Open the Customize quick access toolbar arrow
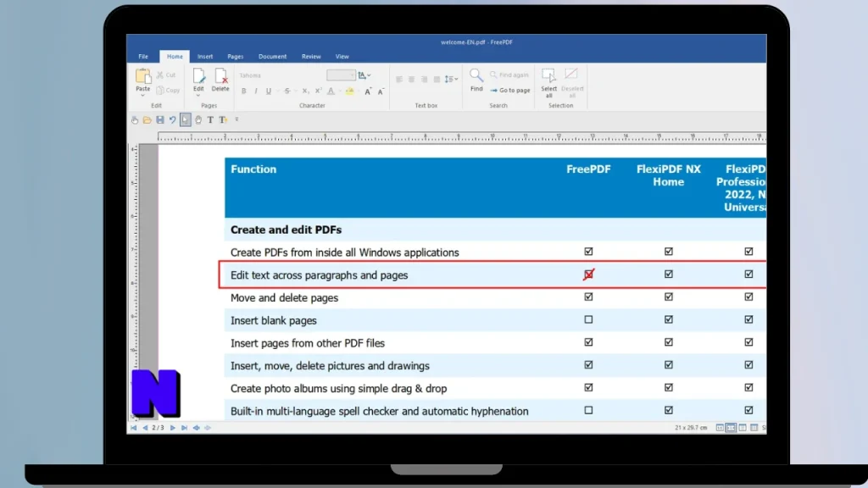Image resolution: width=868 pixels, height=488 pixels. coord(237,119)
